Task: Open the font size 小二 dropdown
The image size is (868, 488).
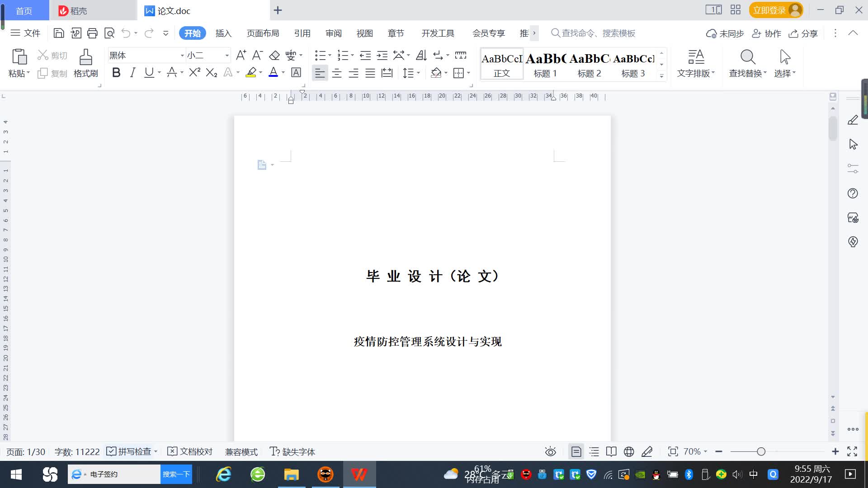Action: [227, 56]
